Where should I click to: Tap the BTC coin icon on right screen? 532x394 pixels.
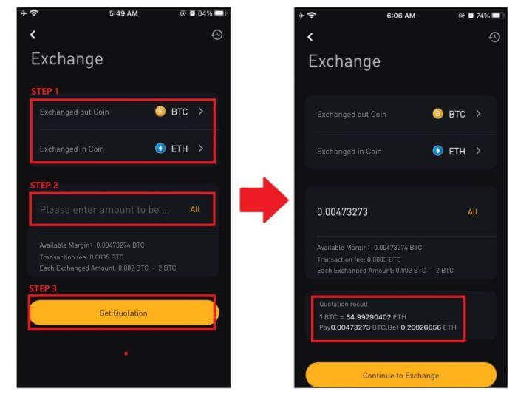coord(437,114)
